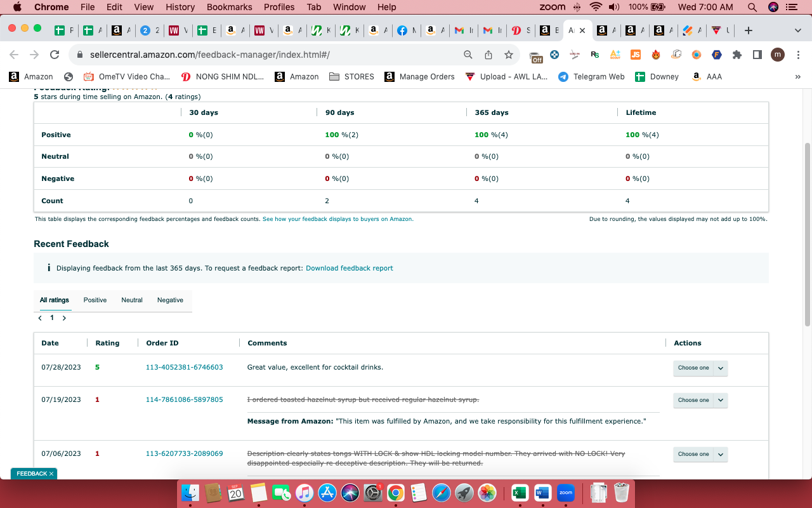Open Safari from the Dock
Screen dimensions: 812x508
(442, 492)
